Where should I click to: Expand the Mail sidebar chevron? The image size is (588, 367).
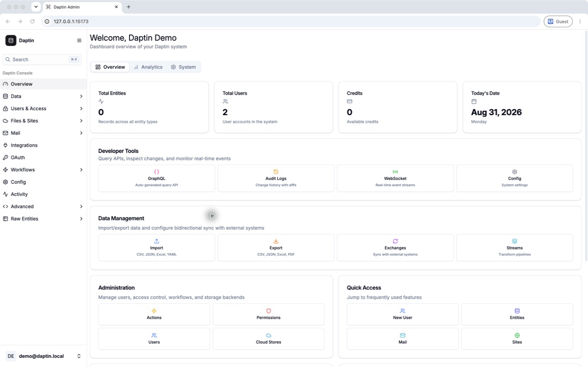click(81, 133)
